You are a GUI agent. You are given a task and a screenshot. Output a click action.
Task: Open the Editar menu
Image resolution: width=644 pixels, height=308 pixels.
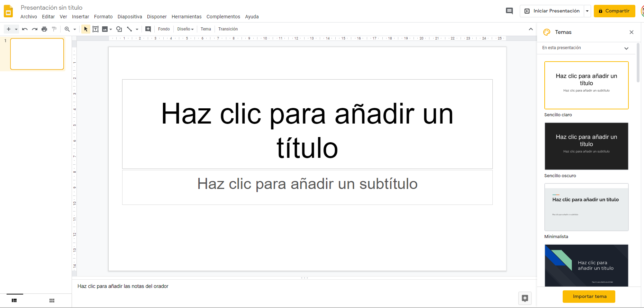click(x=48, y=17)
